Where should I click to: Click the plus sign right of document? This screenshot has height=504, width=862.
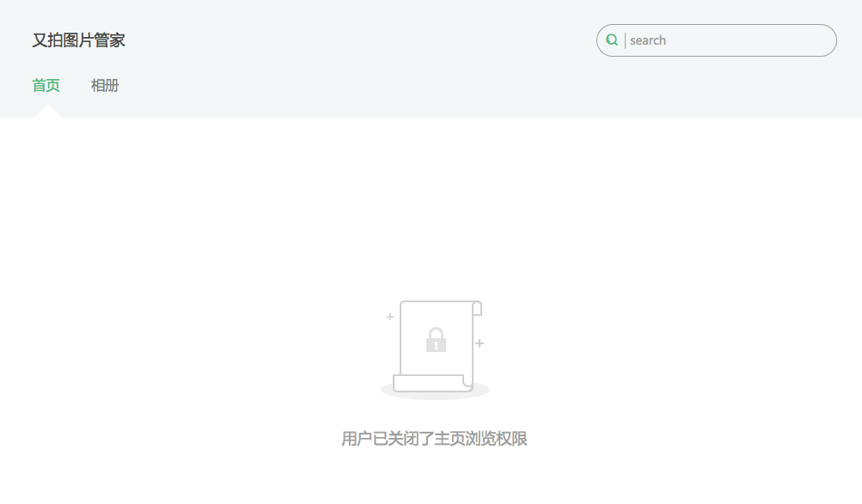(480, 343)
